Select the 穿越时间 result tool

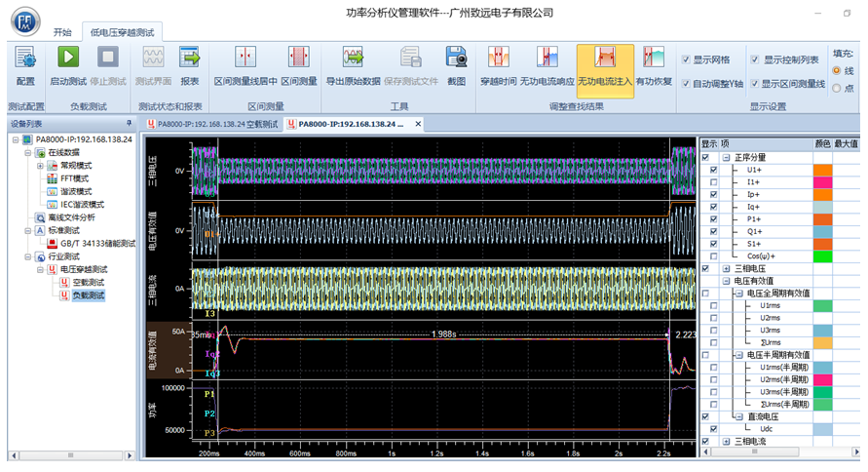[x=498, y=64]
